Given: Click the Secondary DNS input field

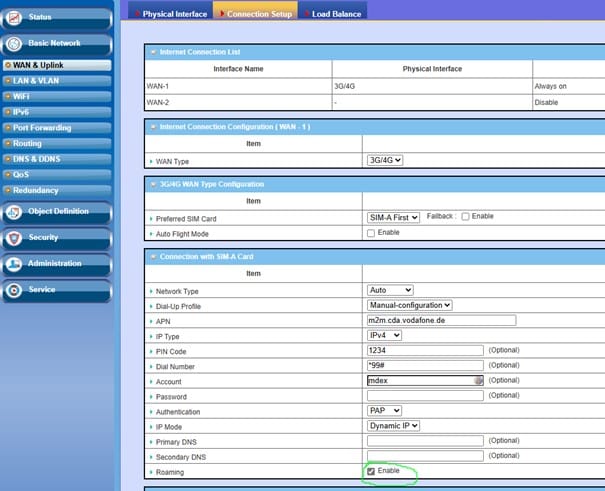Looking at the screenshot, I should pyautogui.click(x=425, y=456).
